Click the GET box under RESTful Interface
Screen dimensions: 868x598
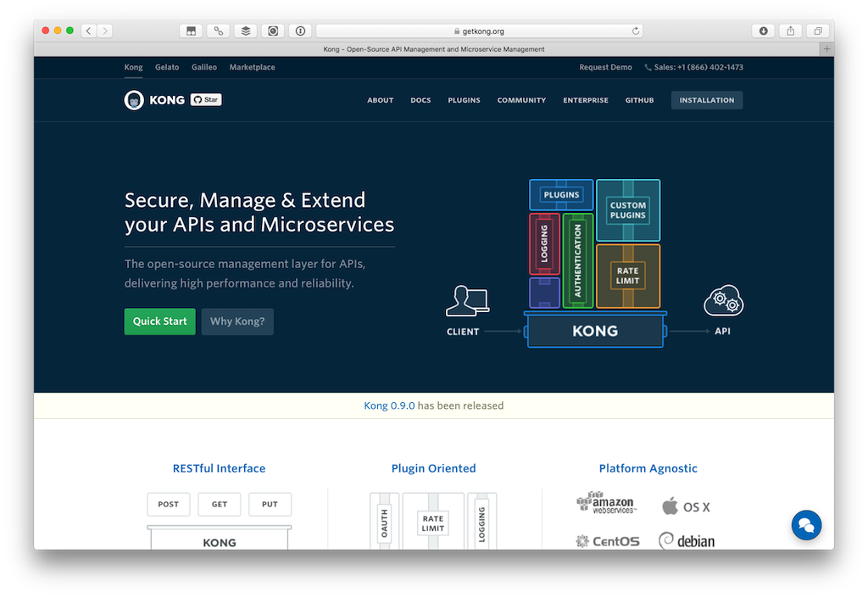tap(220, 504)
